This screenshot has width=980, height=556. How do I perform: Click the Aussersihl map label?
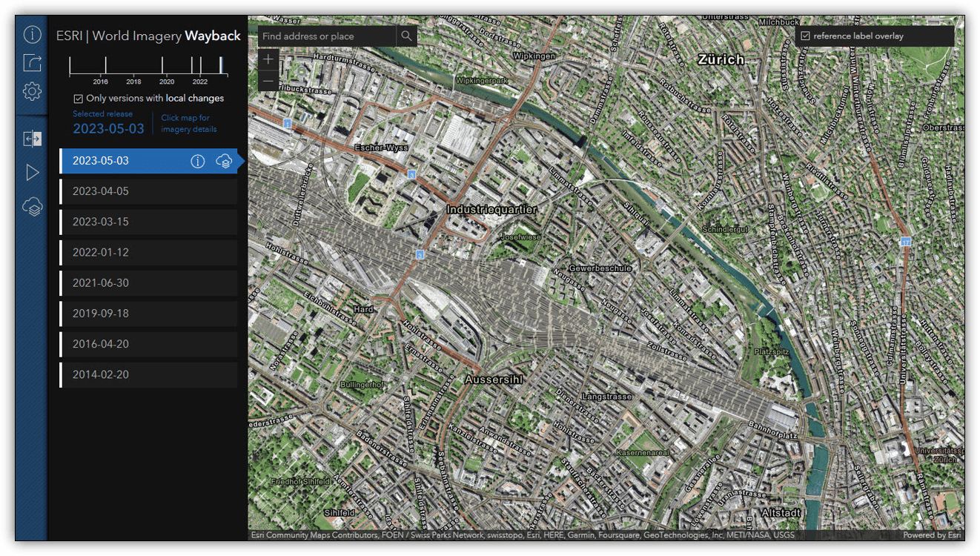coord(494,380)
